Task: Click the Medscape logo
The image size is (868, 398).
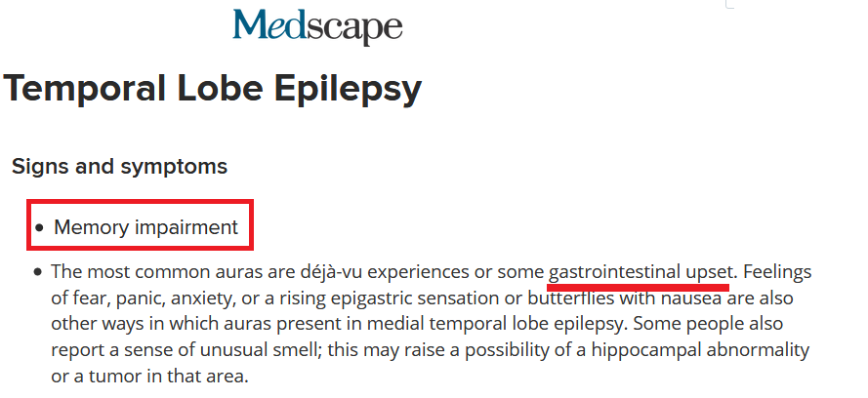Action: [317, 27]
